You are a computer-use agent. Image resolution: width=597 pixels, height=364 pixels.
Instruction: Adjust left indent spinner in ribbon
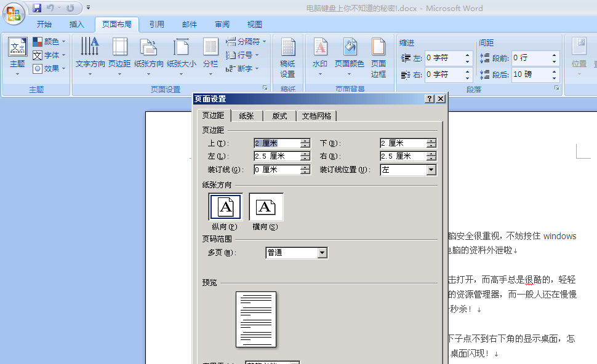click(x=468, y=58)
